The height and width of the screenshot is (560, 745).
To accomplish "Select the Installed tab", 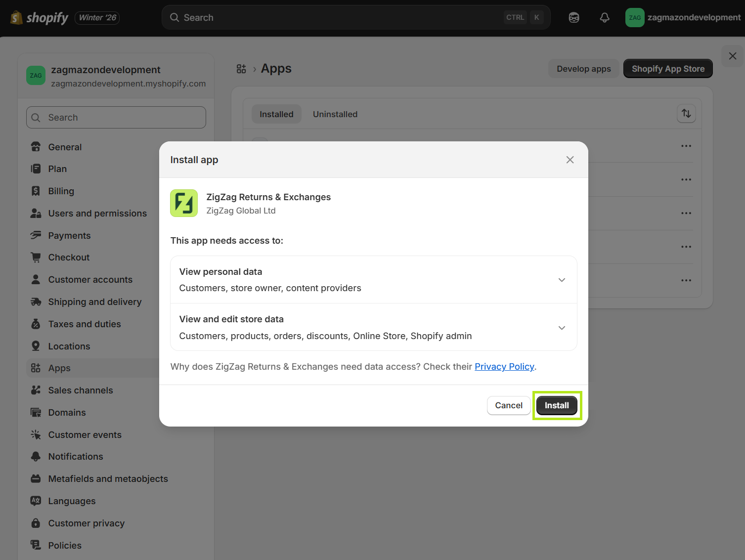I will (x=276, y=114).
